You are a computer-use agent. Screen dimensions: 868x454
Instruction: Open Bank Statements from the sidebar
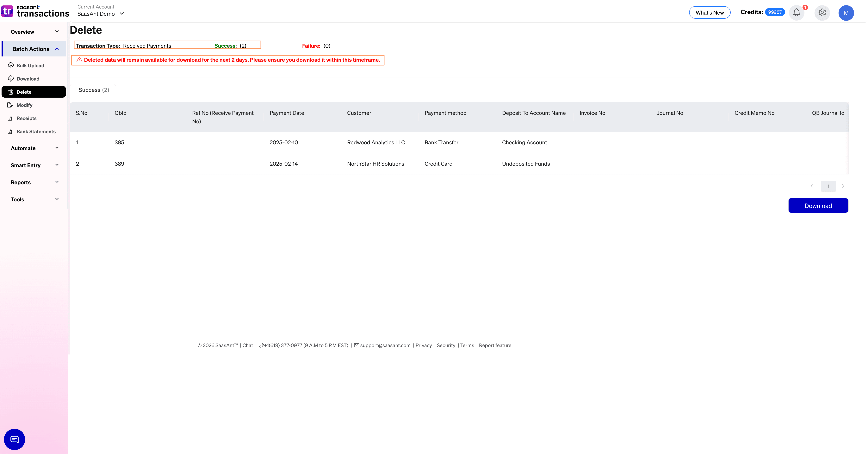(36, 131)
